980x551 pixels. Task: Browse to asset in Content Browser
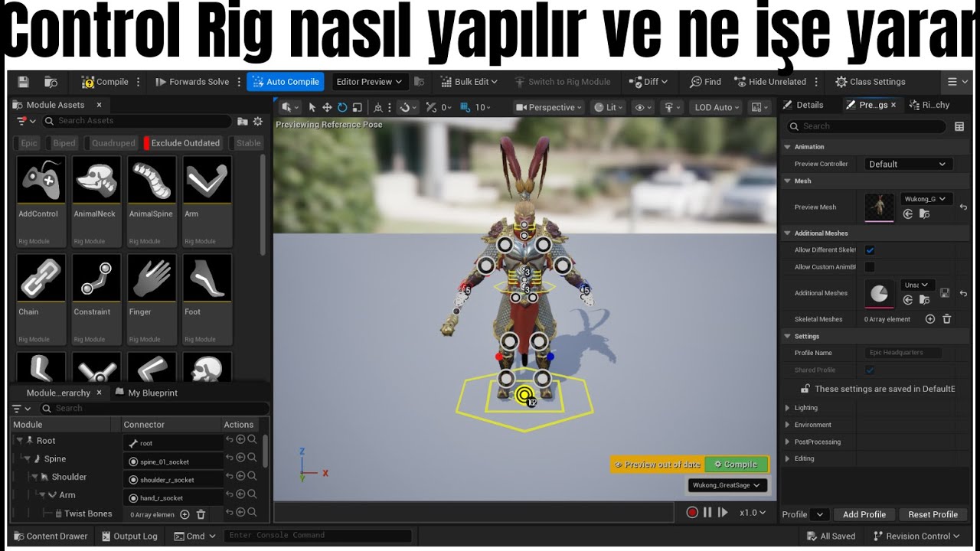click(51, 82)
